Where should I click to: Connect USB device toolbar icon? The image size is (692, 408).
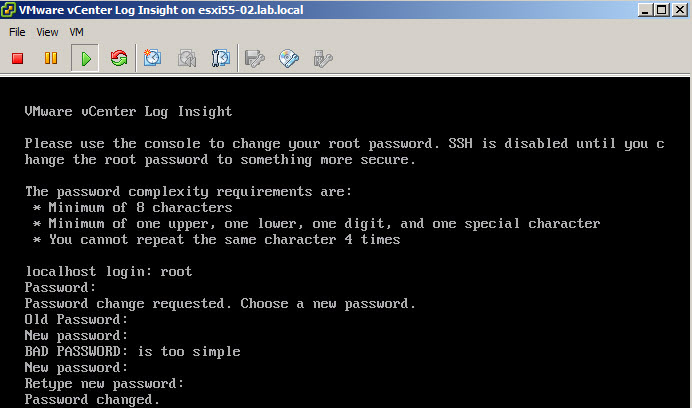coord(323,58)
